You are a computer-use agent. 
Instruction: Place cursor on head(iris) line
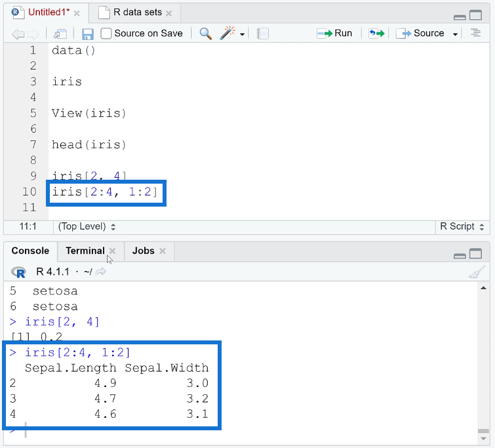click(89, 145)
